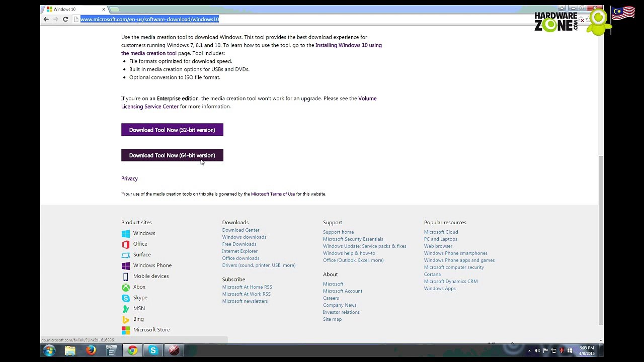Open Windows downloads link

(245, 237)
